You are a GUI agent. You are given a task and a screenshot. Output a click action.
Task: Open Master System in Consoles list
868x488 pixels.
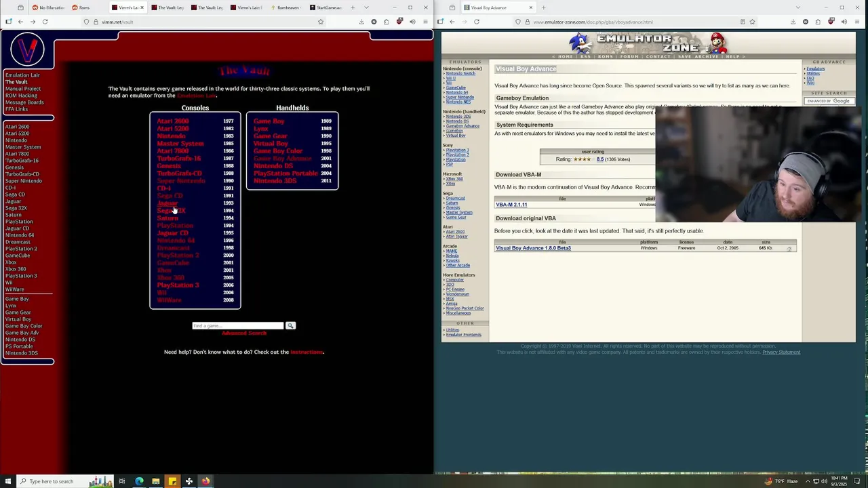coord(180,144)
